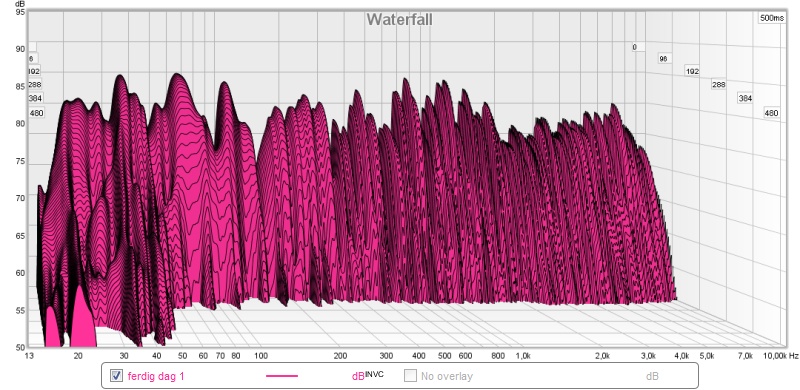This screenshot has width=800, height=390.
Task: Click the '85' dB axis label
Action: 20,87
